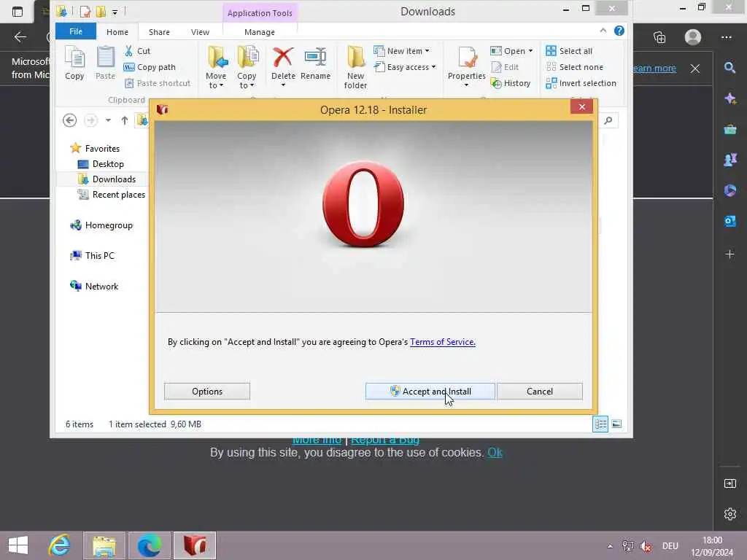Click Edge sidebar search icon
This screenshot has height=560, width=747.
click(x=729, y=68)
